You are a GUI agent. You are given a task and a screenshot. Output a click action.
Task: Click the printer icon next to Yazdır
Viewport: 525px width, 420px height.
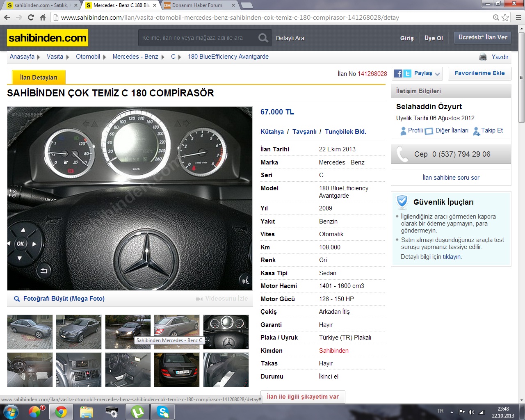coord(484,57)
